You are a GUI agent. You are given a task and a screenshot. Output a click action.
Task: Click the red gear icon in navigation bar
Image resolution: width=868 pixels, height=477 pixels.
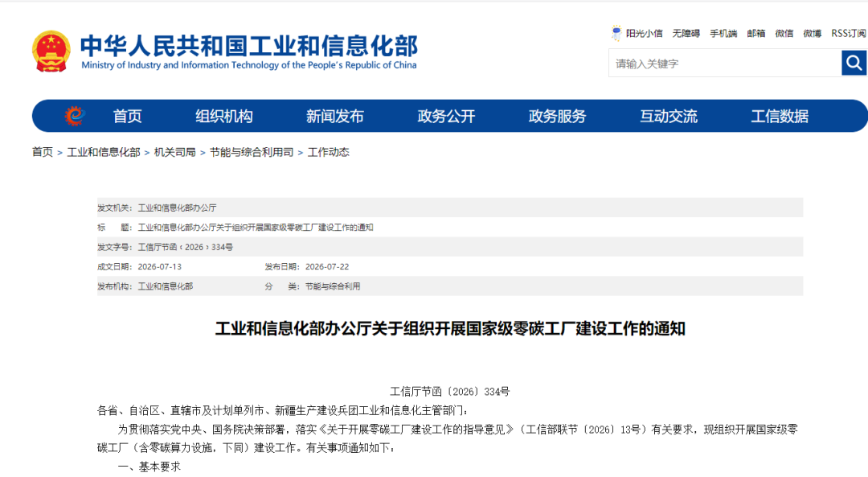pos(74,116)
